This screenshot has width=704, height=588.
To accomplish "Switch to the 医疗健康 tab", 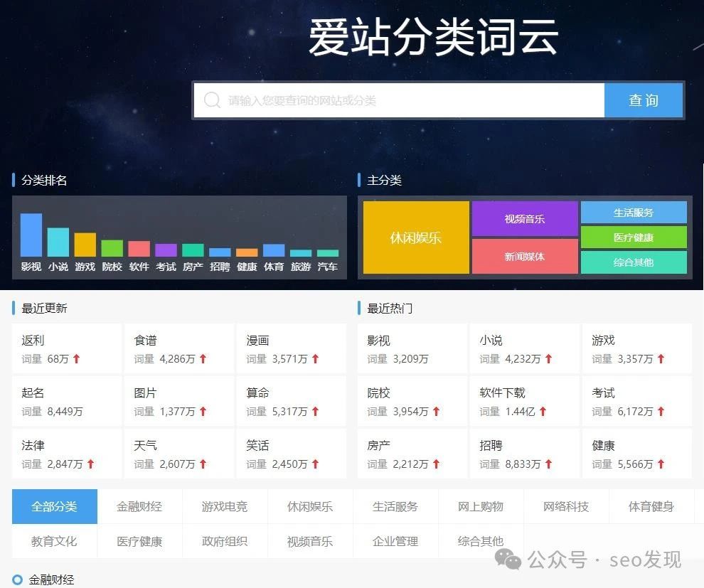I will [x=139, y=541].
